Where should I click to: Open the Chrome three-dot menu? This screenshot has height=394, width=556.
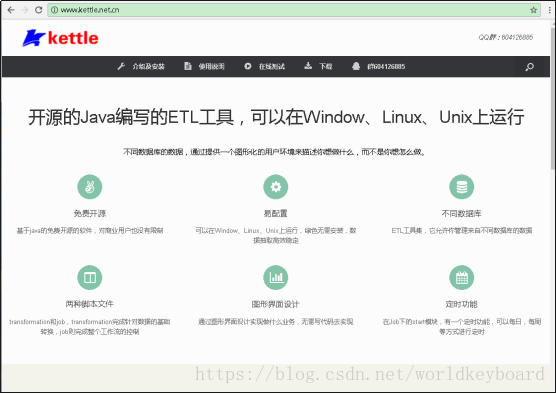[550, 10]
